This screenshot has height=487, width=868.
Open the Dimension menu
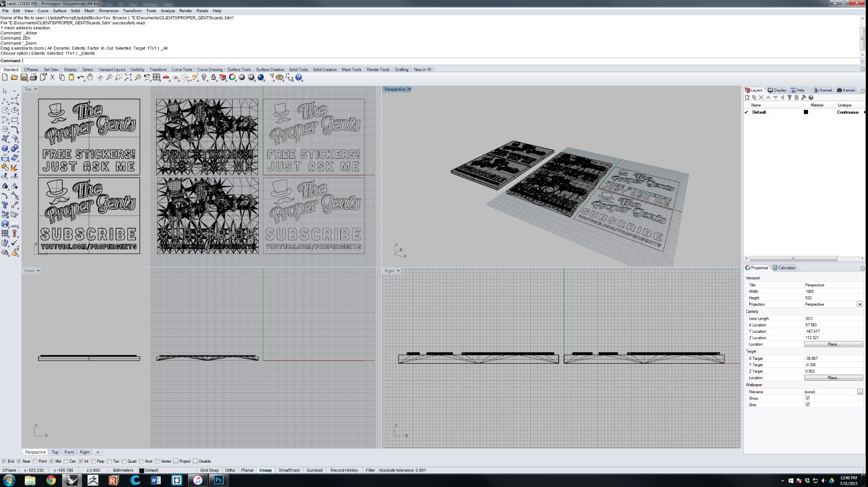click(108, 11)
